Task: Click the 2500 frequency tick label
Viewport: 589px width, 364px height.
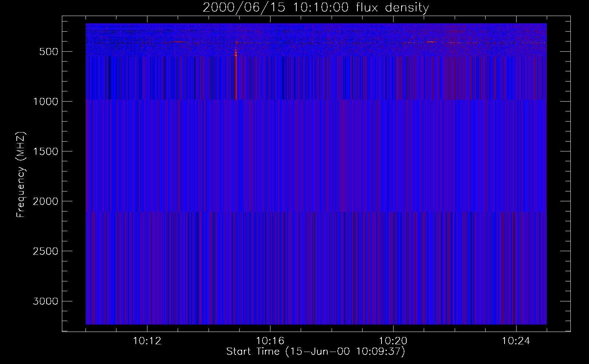Action: click(x=46, y=251)
